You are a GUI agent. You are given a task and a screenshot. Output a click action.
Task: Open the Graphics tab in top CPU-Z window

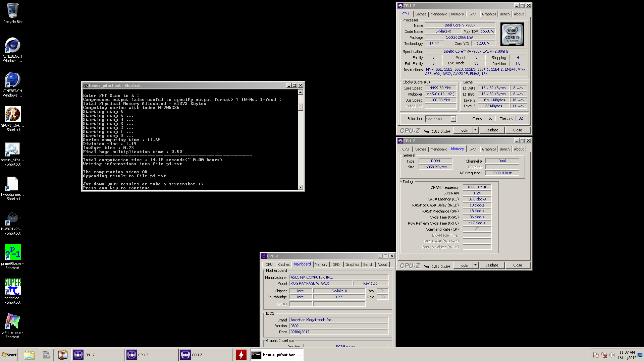489,14
